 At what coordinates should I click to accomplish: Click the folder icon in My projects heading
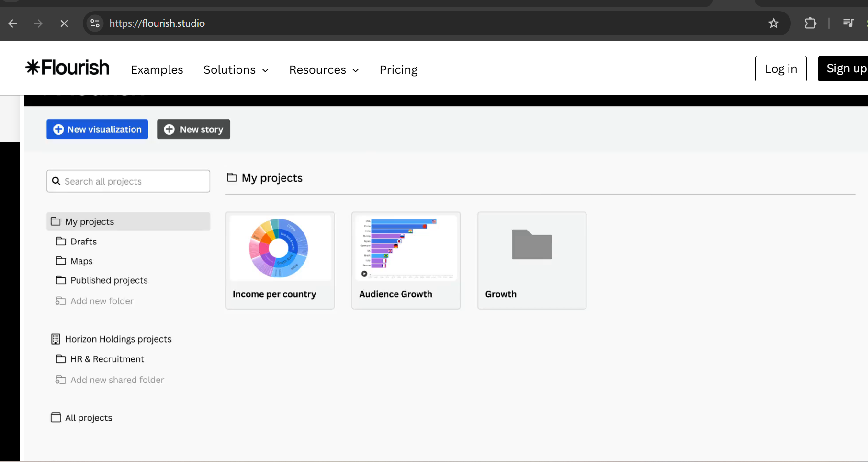click(232, 178)
